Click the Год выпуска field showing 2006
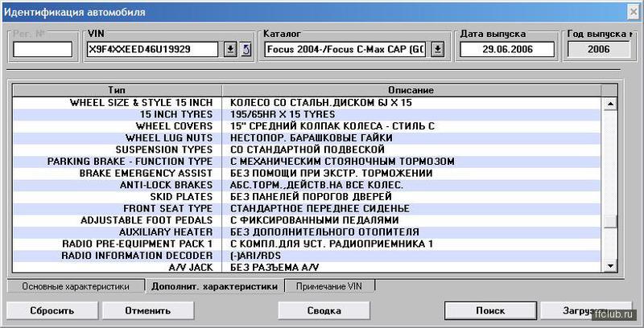This screenshot has width=644, height=328. coord(598,50)
